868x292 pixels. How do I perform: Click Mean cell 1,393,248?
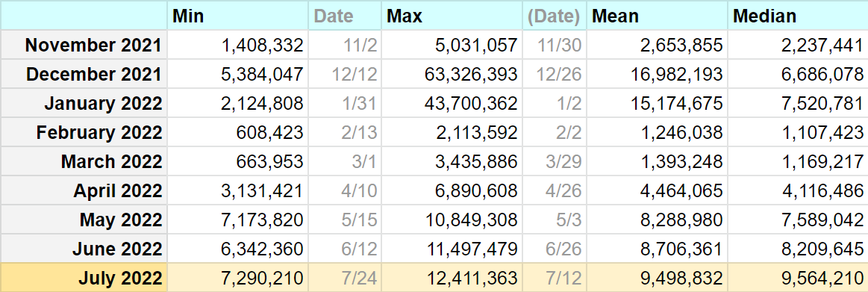click(657, 161)
